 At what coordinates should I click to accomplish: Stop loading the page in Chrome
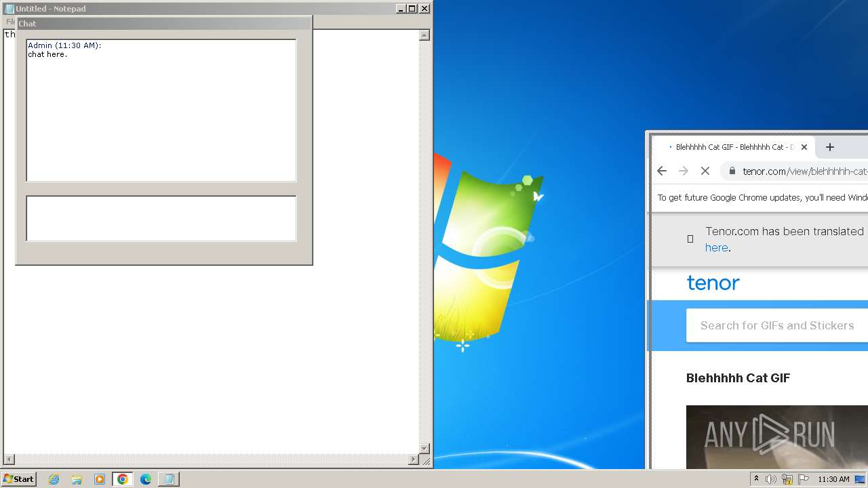(x=705, y=171)
